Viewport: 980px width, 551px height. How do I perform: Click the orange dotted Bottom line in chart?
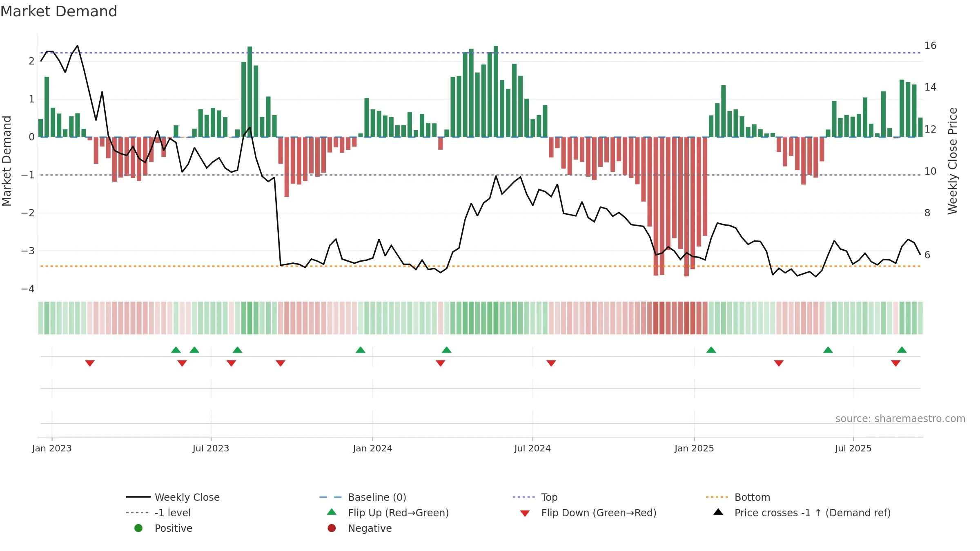pyautogui.click(x=480, y=266)
